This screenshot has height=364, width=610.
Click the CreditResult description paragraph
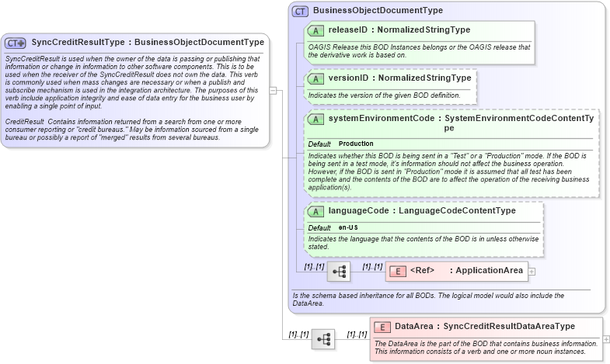[x=131, y=130]
